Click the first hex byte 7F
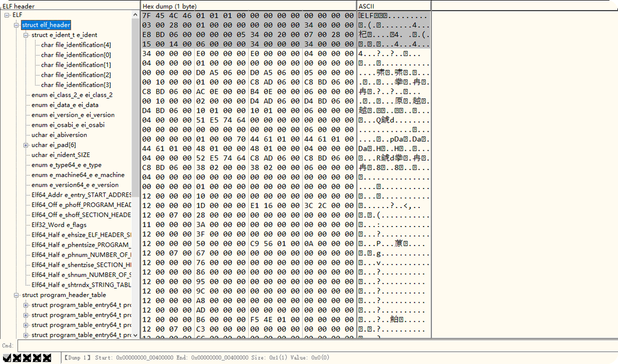Screen dimensions: 618x364 point(147,15)
